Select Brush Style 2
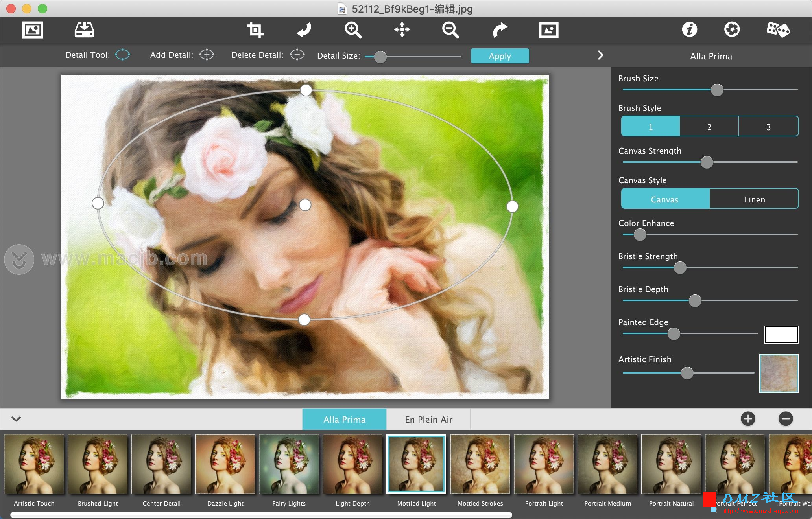The image size is (812, 519). (709, 127)
